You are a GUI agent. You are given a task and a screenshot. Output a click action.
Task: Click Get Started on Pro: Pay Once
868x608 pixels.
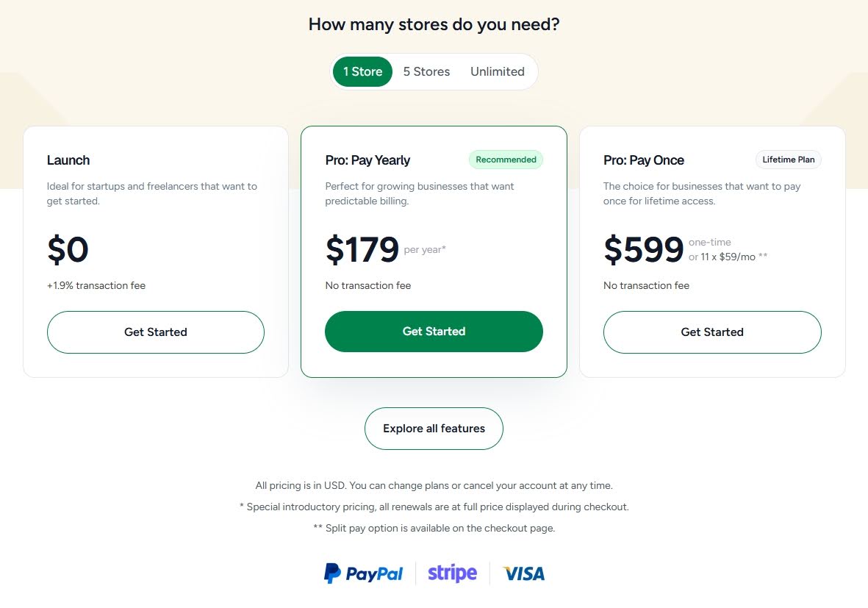(711, 332)
